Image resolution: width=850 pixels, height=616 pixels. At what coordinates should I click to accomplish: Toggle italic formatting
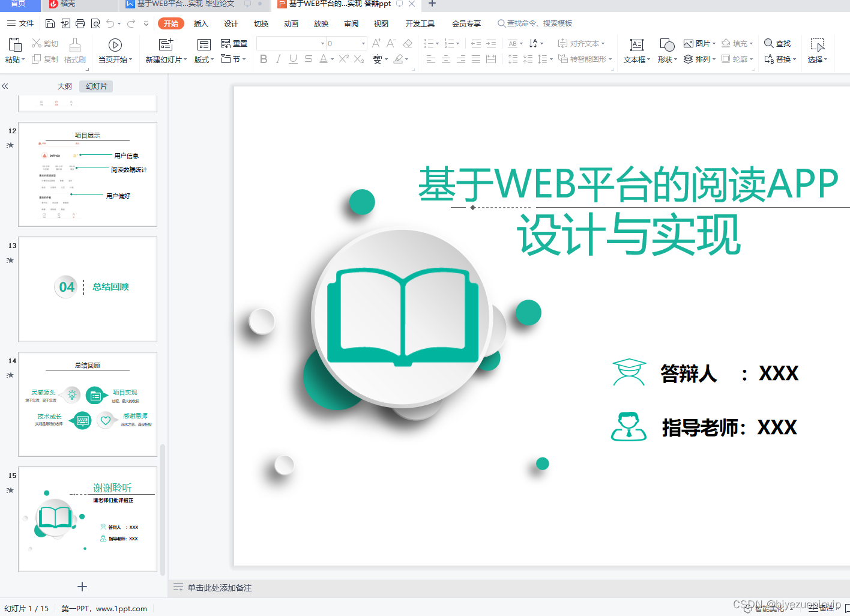tap(278, 59)
